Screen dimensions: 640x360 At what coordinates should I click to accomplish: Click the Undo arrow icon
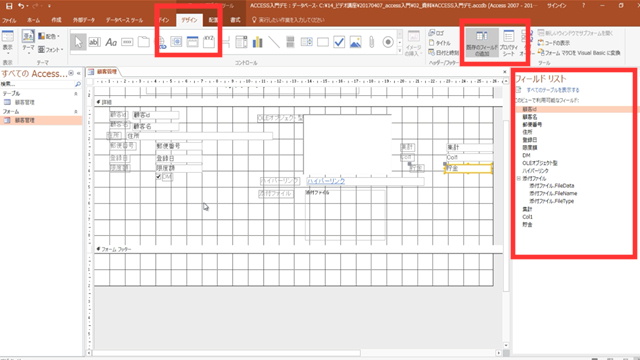21,6
